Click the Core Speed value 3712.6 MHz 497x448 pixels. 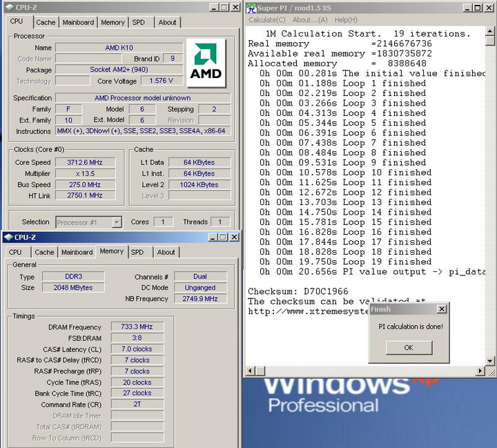coord(85,162)
